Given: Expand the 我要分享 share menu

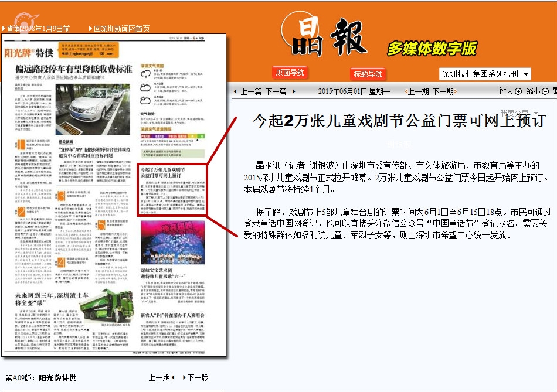Looking at the screenshot, I should (x=519, y=113).
